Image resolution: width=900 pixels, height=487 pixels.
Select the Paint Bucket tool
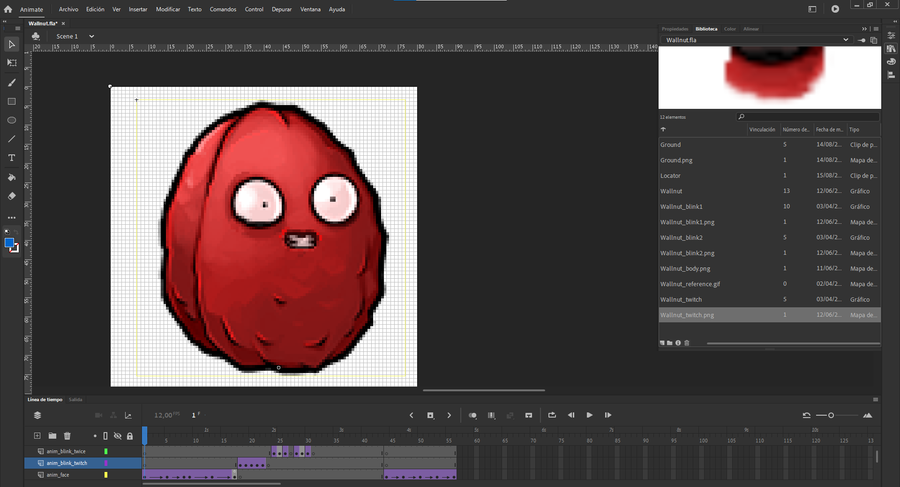(x=11, y=177)
